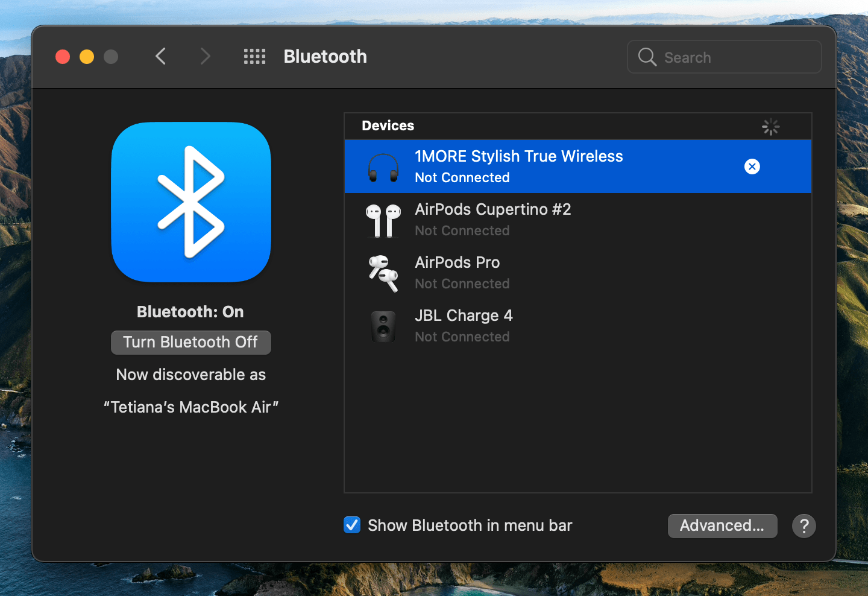Remove 1MORE device with X icon
868x596 pixels.
752,166
